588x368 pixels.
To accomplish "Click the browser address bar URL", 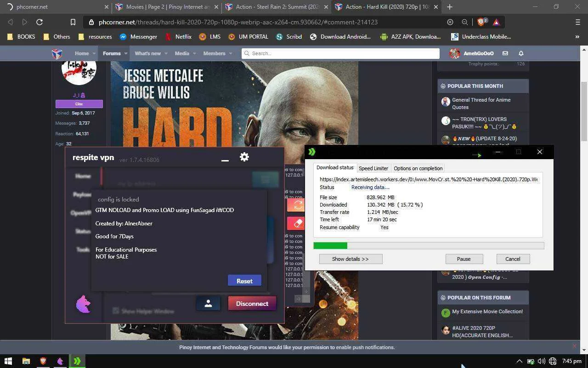I will pyautogui.click(x=238, y=22).
